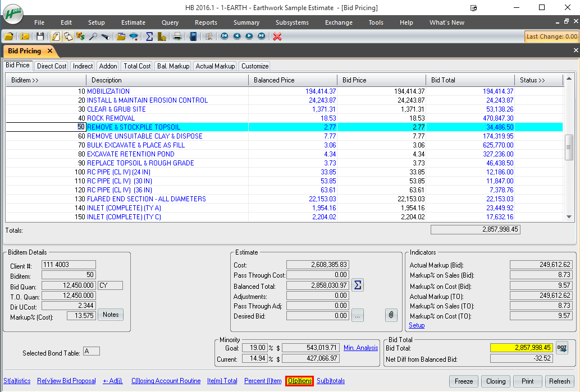Open Re[v]iew Bid Proposal link
Image resolution: width=580 pixels, height=392 pixels.
coord(66,381)
